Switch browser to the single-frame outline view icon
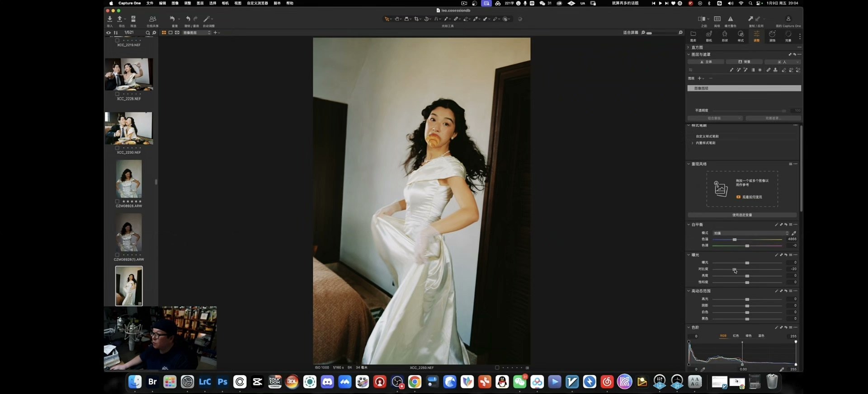This screenshot has width=868, height=394. 170,33
